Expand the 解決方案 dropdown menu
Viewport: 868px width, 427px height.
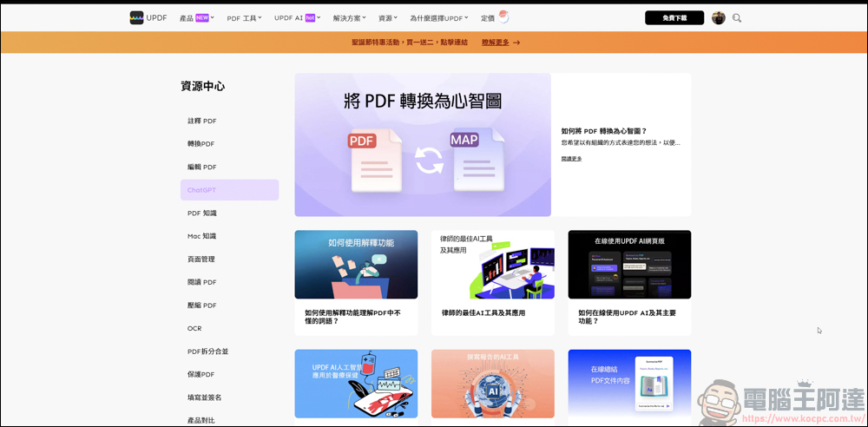pos(349,18)
